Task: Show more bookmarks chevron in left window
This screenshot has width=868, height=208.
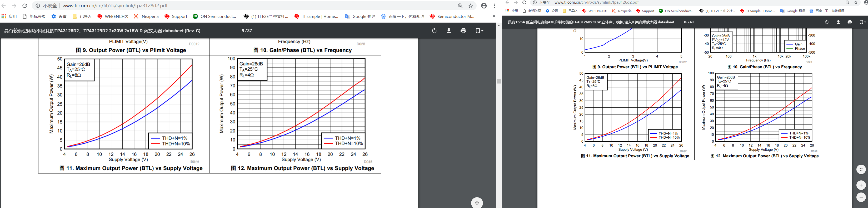Action: coord(494,16)
